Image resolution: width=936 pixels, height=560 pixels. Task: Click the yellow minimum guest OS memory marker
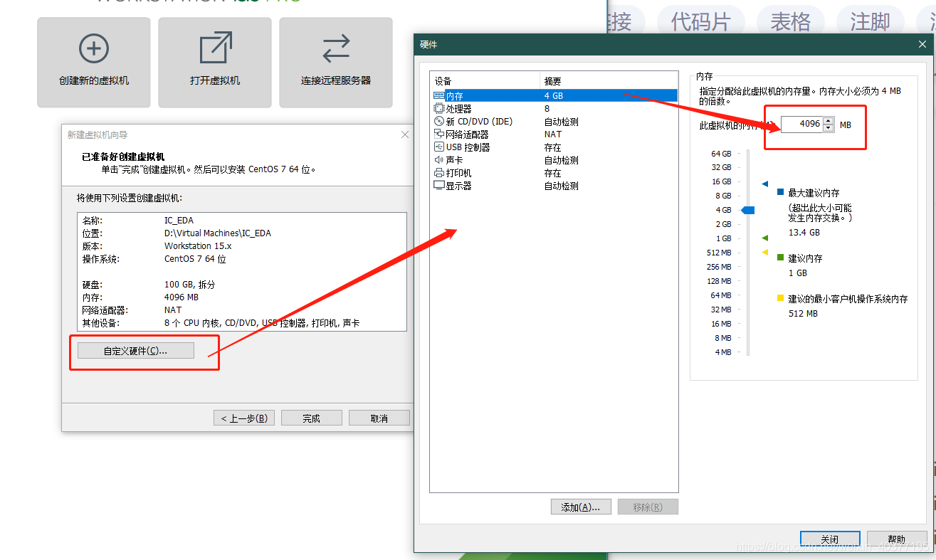point(765,252)
